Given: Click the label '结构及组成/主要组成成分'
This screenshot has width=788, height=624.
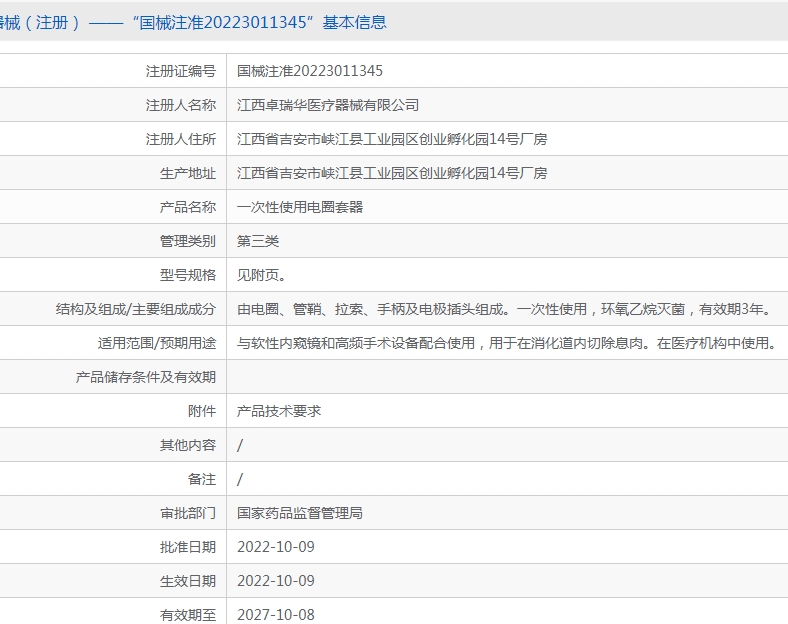Looking at the screenshot, I should coord(136,309).
